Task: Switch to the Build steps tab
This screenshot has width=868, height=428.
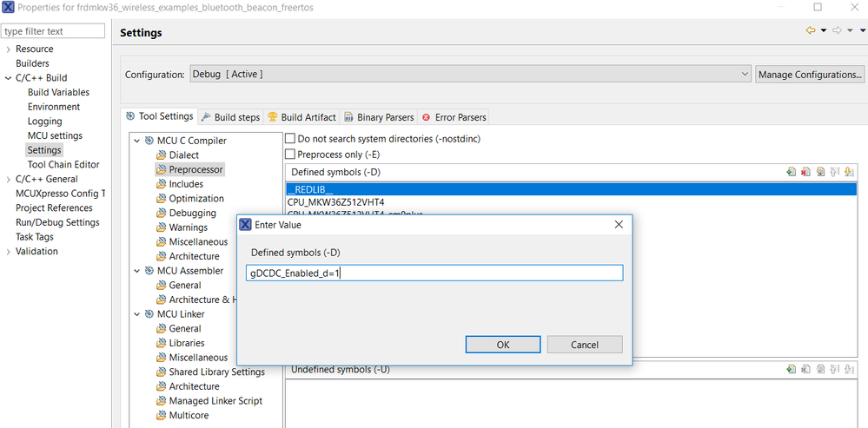Action: (x=230, y=117)
